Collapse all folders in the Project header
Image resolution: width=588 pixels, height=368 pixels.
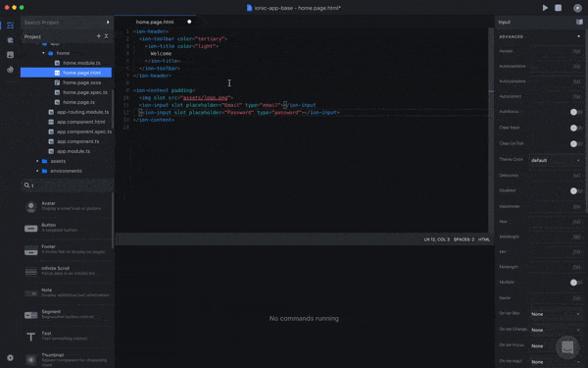106,36
